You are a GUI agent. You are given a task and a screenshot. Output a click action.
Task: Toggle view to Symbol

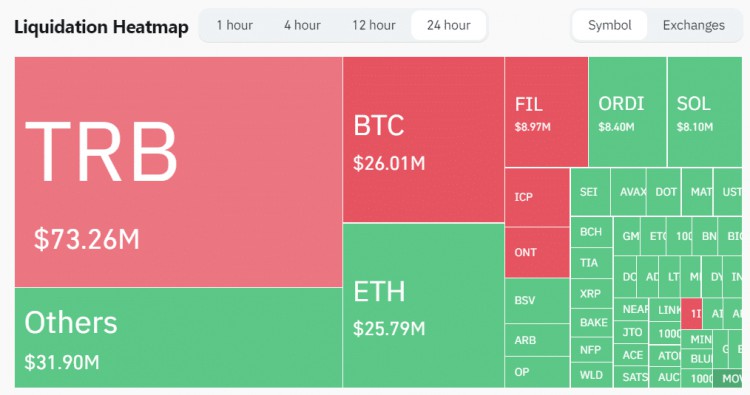[609, 25]
